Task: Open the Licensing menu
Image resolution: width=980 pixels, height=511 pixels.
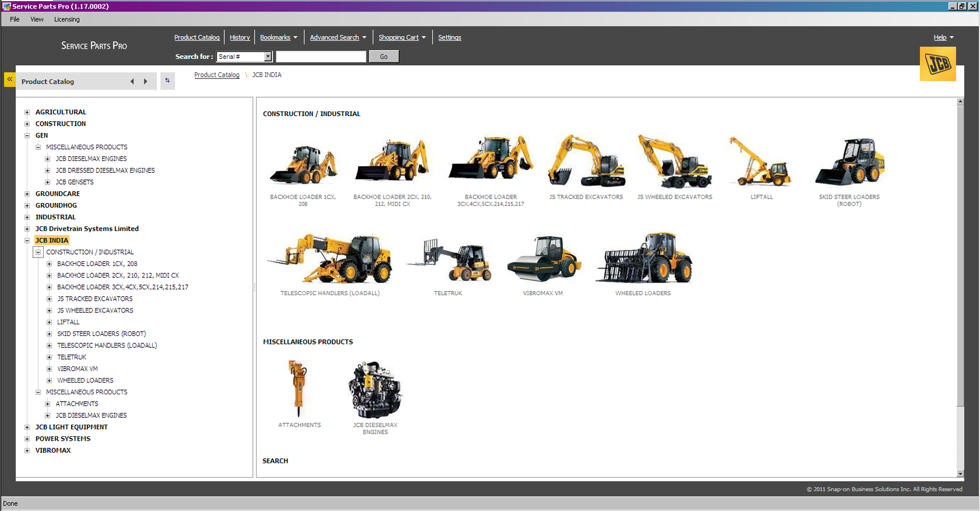Action: tap(67, 20)
